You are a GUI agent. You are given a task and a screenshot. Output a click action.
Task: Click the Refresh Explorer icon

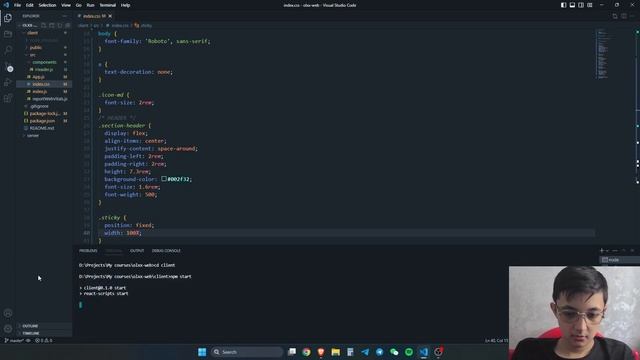click(60, 25)
